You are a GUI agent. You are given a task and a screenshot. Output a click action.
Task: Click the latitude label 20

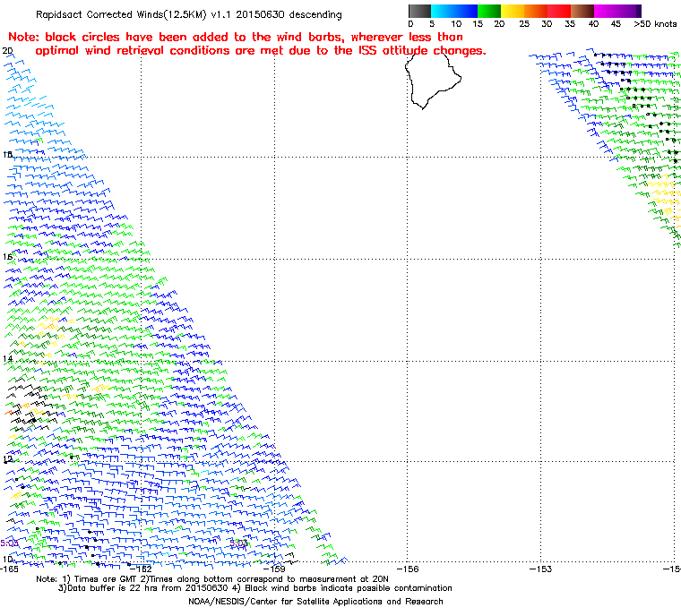(x=7, y=51)
